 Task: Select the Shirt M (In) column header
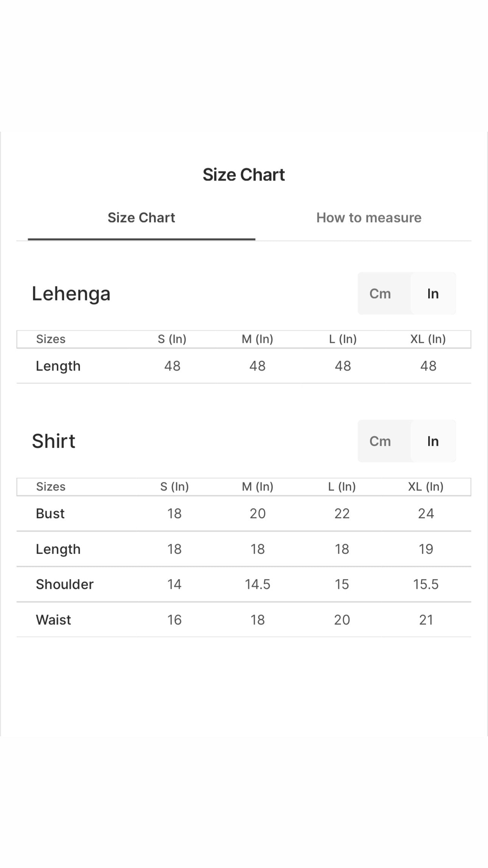click(x=258, y=486)
